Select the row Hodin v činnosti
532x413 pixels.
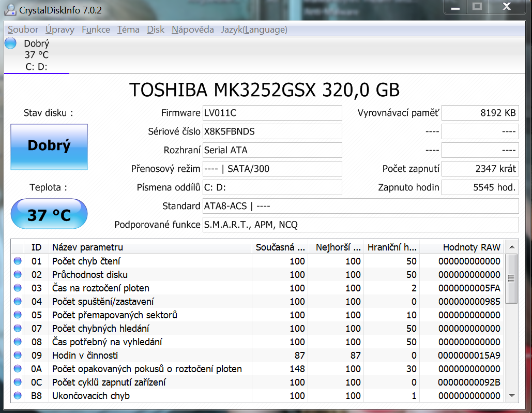(x=257, y=355)
